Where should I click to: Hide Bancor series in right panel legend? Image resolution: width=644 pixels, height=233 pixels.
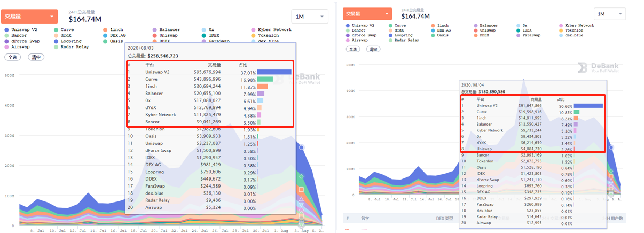[x=356, y=30]
